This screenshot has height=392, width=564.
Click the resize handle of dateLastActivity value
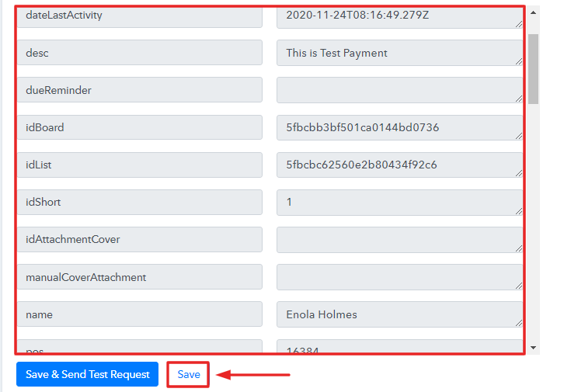519,24
